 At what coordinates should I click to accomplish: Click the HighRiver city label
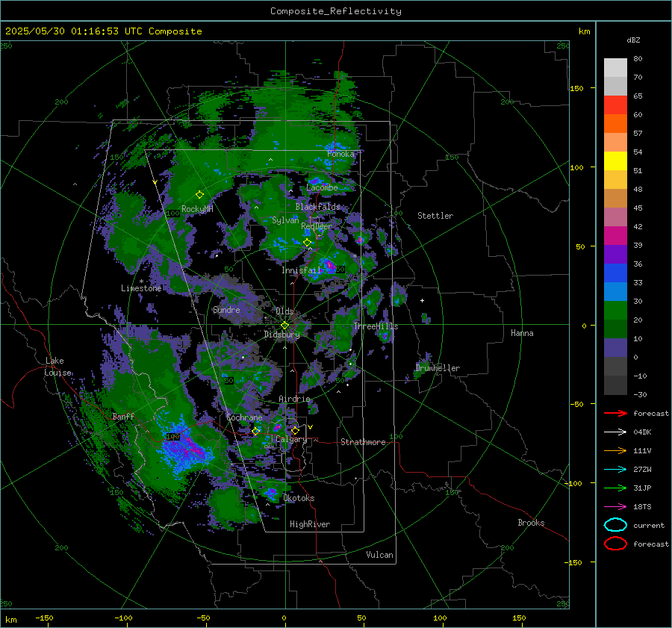pyautogui.click(x=310, y=524)
